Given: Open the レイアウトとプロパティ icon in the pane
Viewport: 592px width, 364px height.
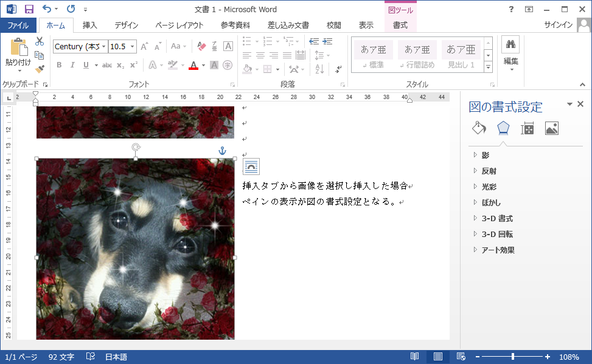Looking at the screenshot, I should (x=528, y=128).
